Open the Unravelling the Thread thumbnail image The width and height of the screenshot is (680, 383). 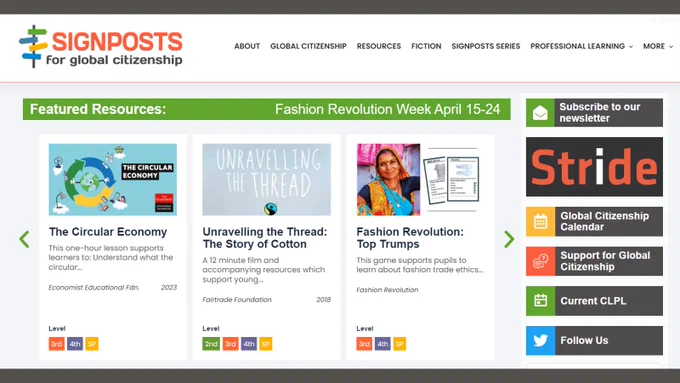click(x=266, y=180)
